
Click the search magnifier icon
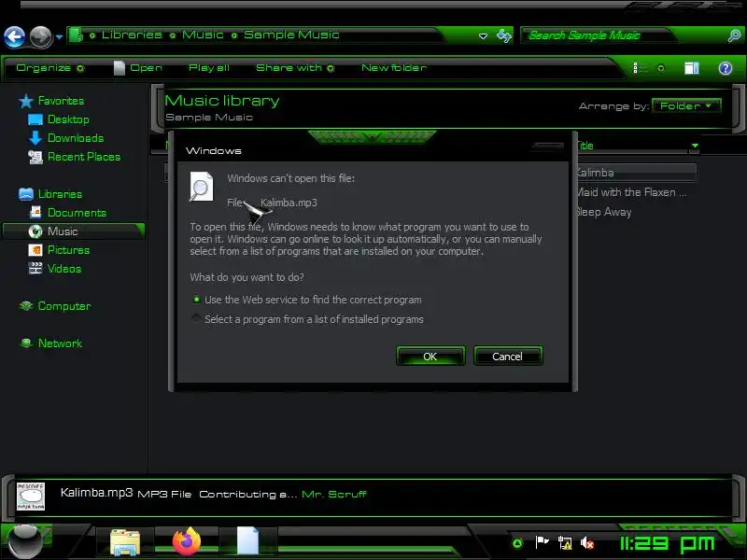pyautogui.click(x=734, y=35)
